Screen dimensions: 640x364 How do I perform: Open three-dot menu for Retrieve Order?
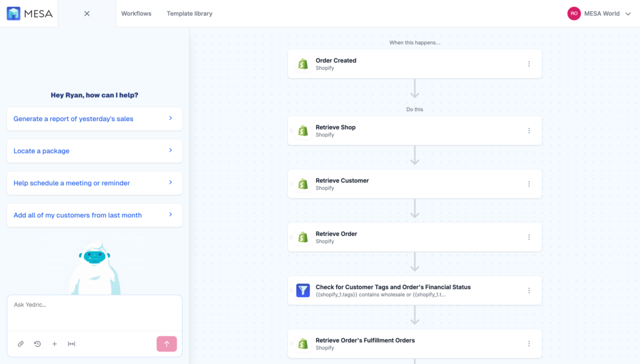[x=529, y=237]
